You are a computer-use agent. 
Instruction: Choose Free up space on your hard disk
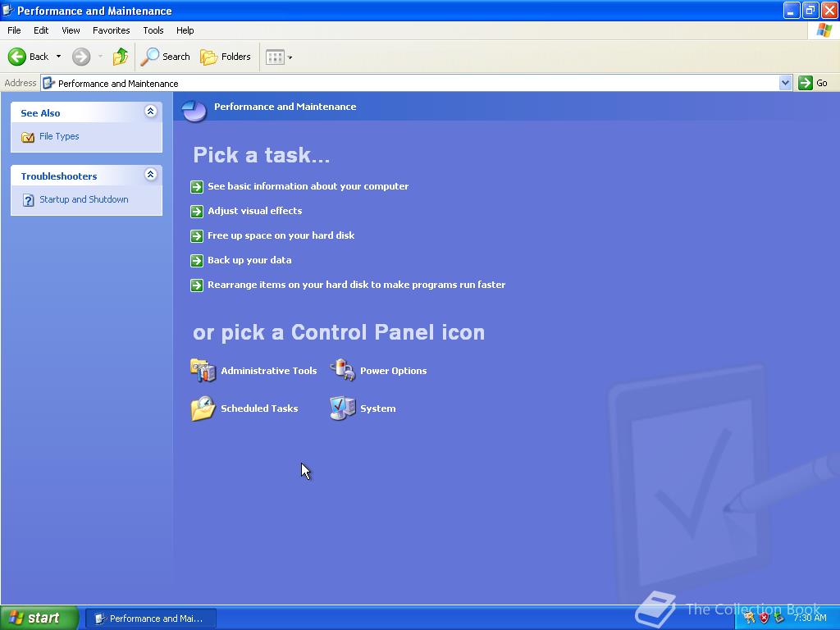tap(281, 235)
